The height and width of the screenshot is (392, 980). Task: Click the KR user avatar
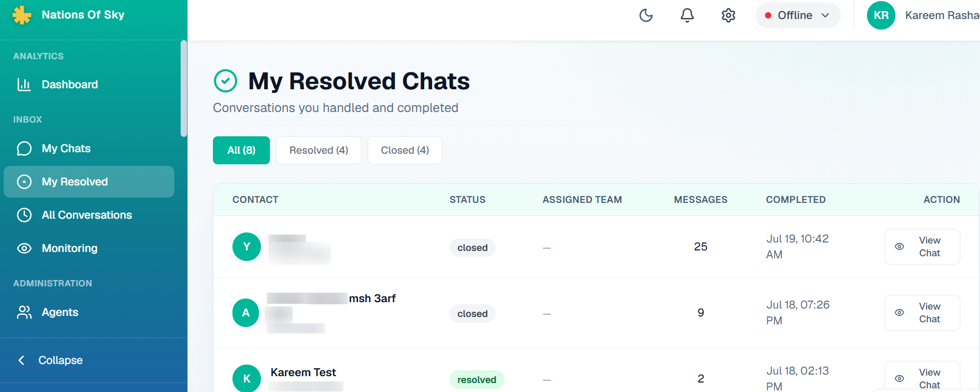881,15
